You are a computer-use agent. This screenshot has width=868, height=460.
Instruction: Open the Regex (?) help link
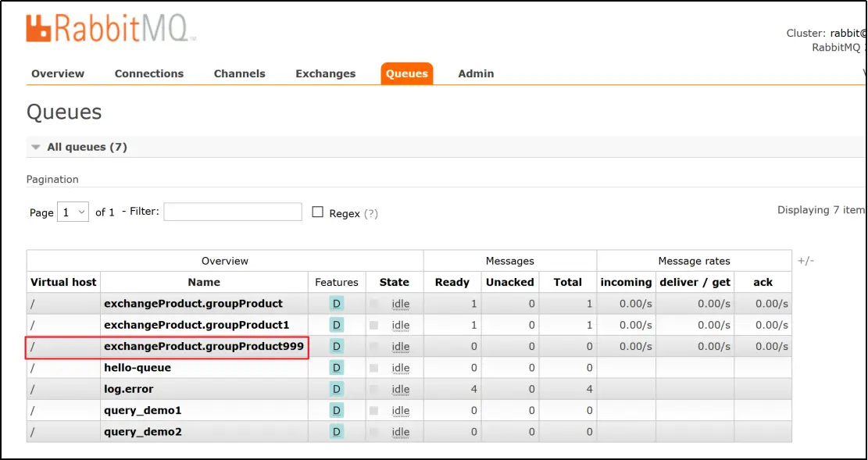[371, 214]
